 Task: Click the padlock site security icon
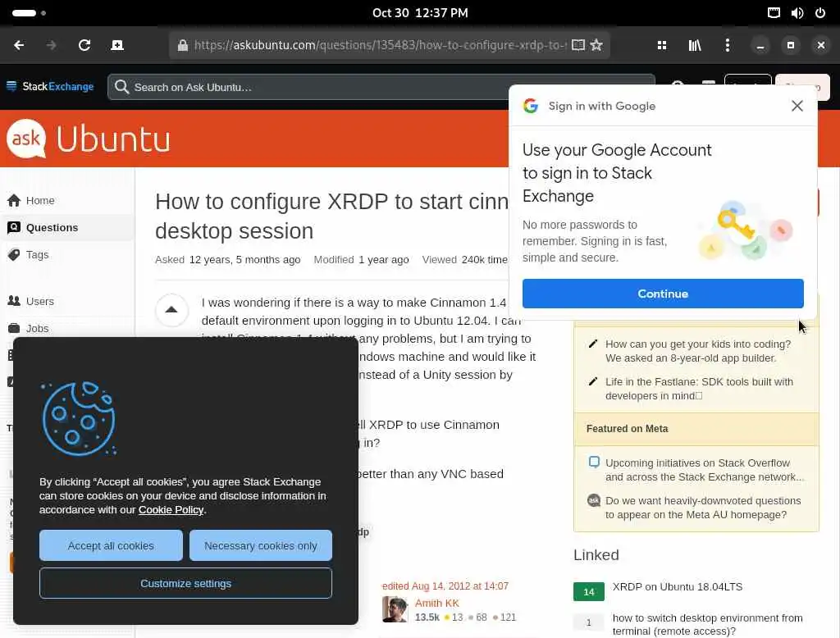pos(183,46)
